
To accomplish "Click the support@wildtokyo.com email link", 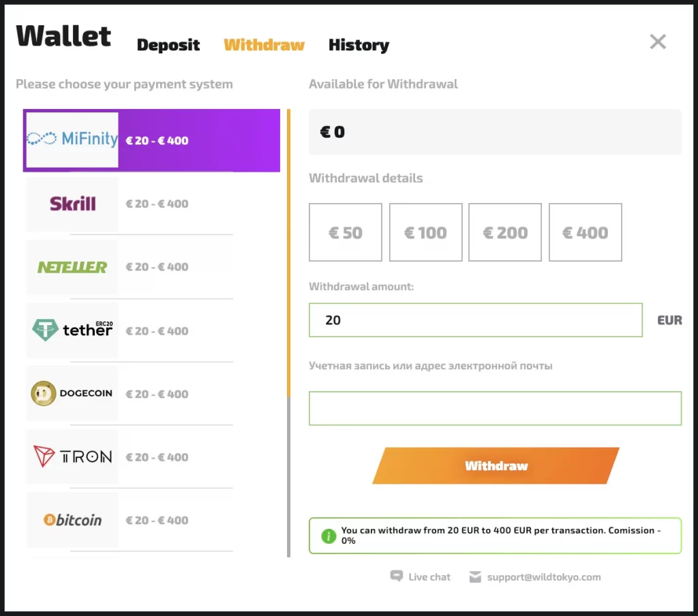I will coord(543,577).
